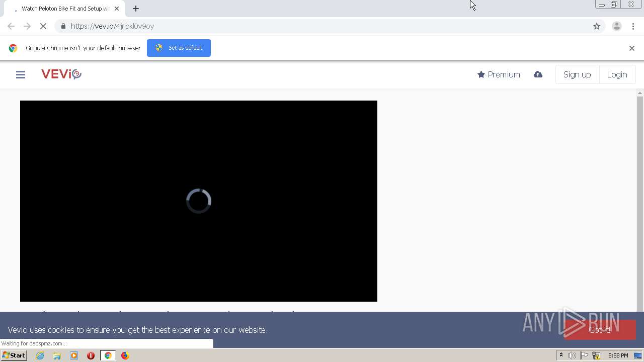Open Firefox from taskbar

coord(125,355)
